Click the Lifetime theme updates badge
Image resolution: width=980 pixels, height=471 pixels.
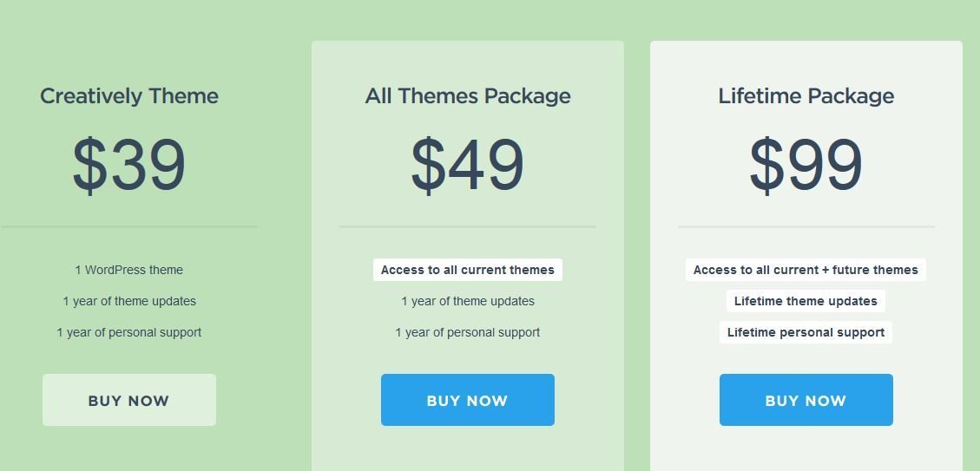click(x=806, y=301)
